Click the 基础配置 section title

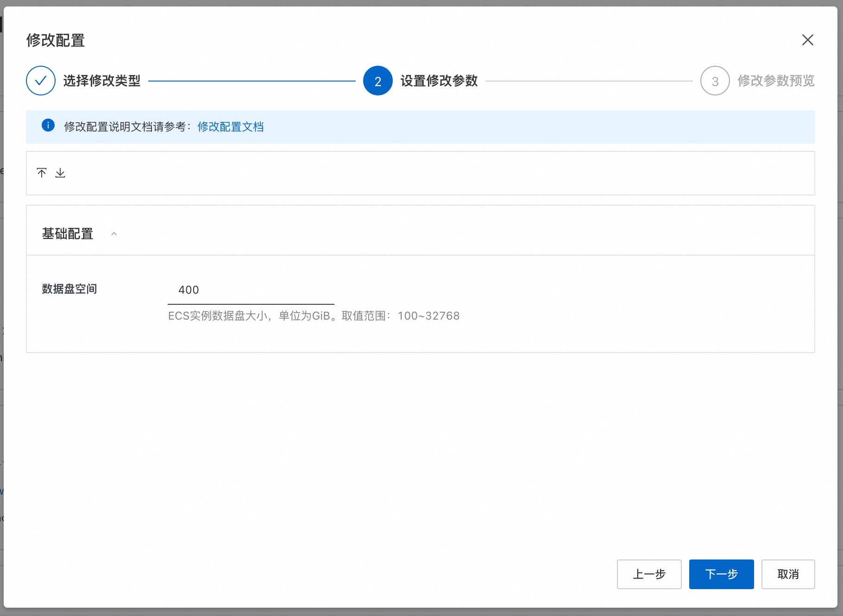pyautogui.click(x=68, y=234)
